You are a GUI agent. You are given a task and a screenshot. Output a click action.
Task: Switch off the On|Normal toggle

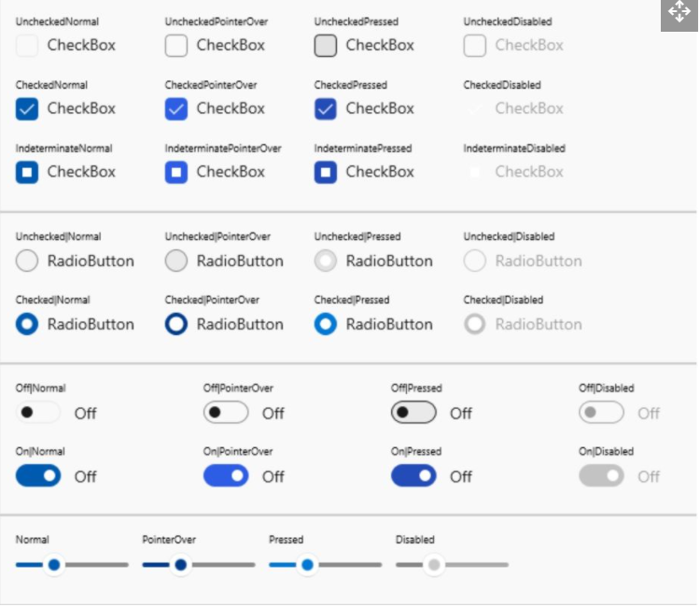point(38,476)
